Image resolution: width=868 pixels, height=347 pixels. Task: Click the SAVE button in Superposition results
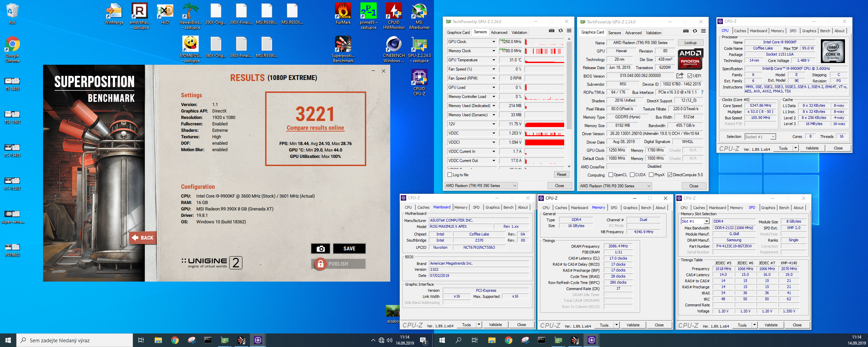click(349, 249)
